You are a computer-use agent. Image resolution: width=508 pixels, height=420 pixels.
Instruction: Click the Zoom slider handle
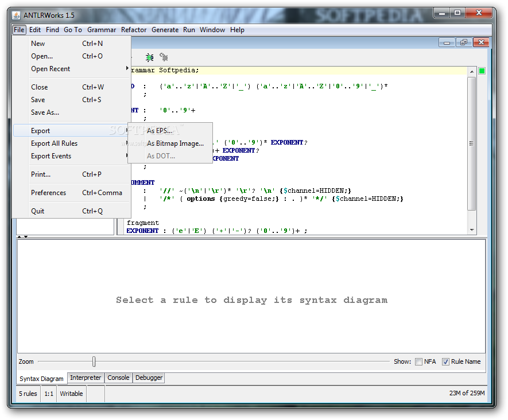[94, 361]
